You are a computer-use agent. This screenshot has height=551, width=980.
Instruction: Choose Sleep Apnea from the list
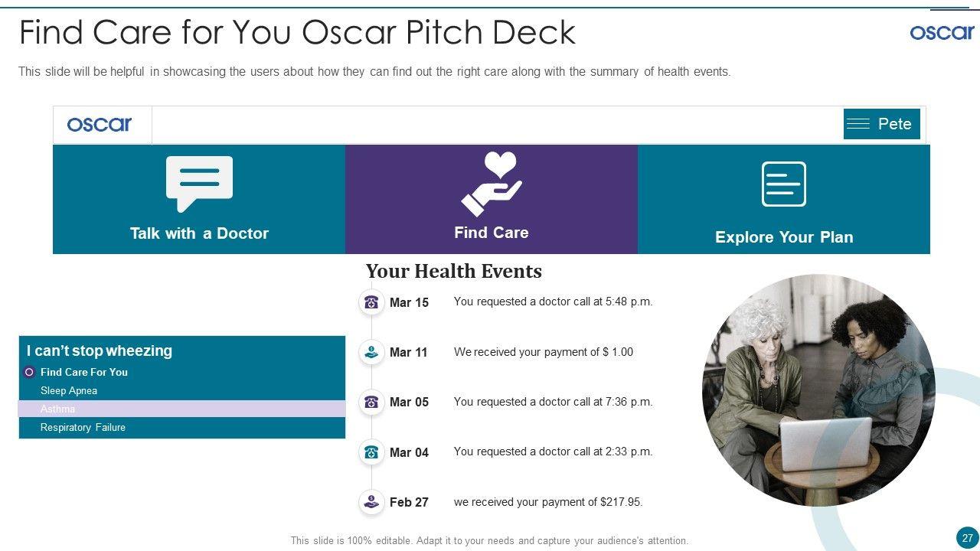pos(69,390)
